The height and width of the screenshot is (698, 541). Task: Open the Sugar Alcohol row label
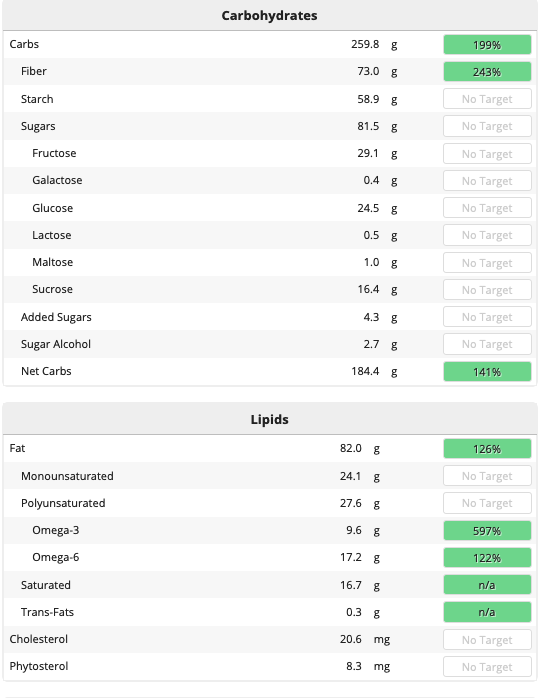click(56, 344)
